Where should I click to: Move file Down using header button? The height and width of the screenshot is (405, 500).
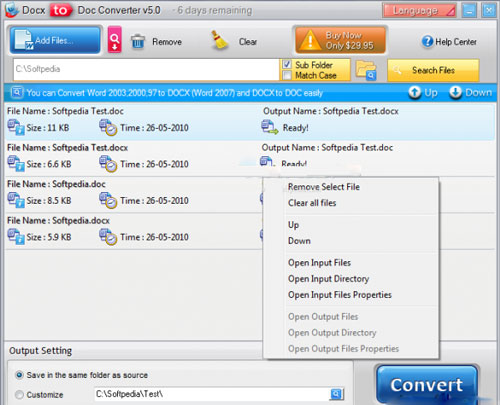(x=470, y=92)
